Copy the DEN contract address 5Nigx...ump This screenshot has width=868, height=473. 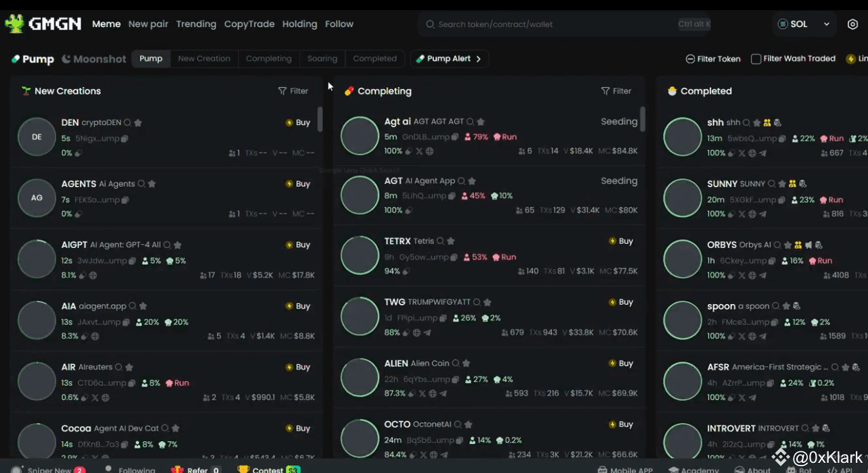[124, 139]
